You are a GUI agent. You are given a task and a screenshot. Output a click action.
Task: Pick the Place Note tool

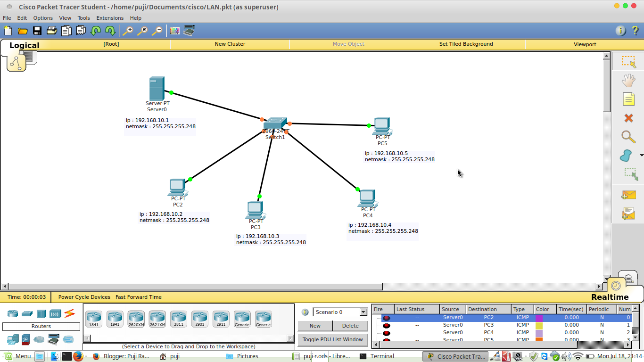628,99
